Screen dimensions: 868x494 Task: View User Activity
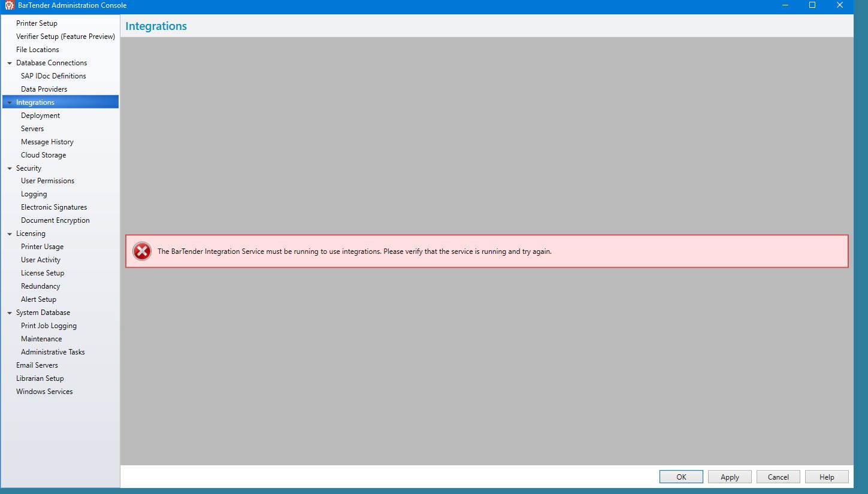(41, 260)
